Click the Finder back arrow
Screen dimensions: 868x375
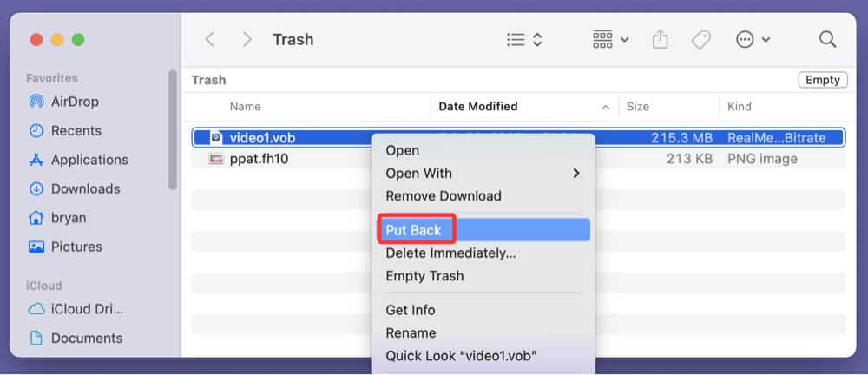click(209, 40)
